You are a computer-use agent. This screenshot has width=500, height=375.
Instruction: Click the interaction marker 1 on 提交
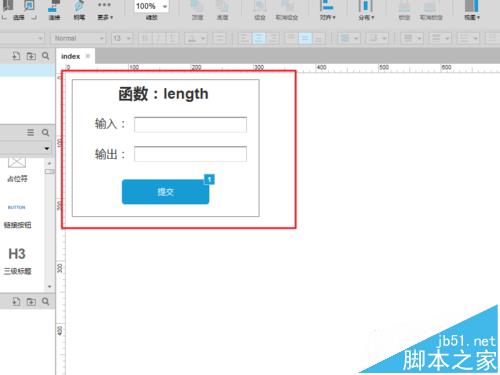pyautogui.click(x=209, y=179)
